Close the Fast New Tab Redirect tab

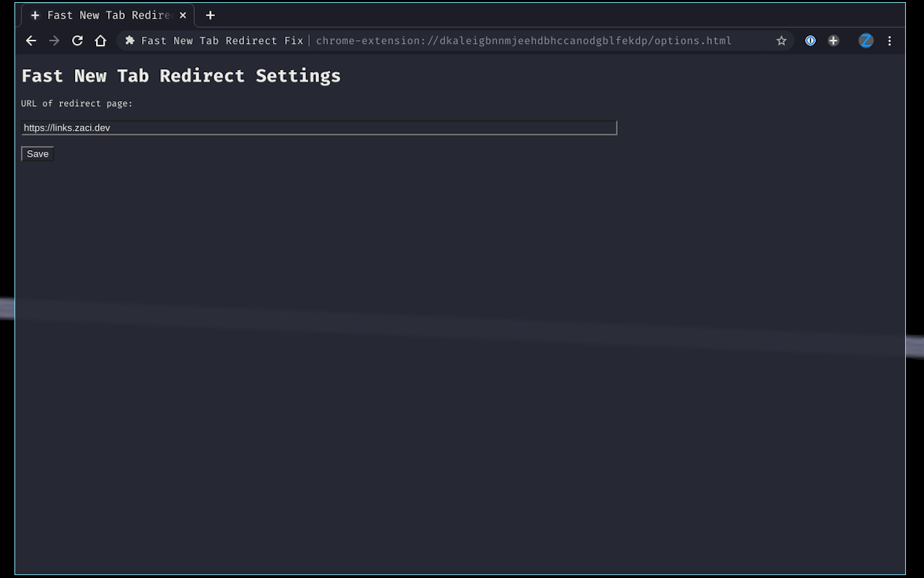coord(183,15)
